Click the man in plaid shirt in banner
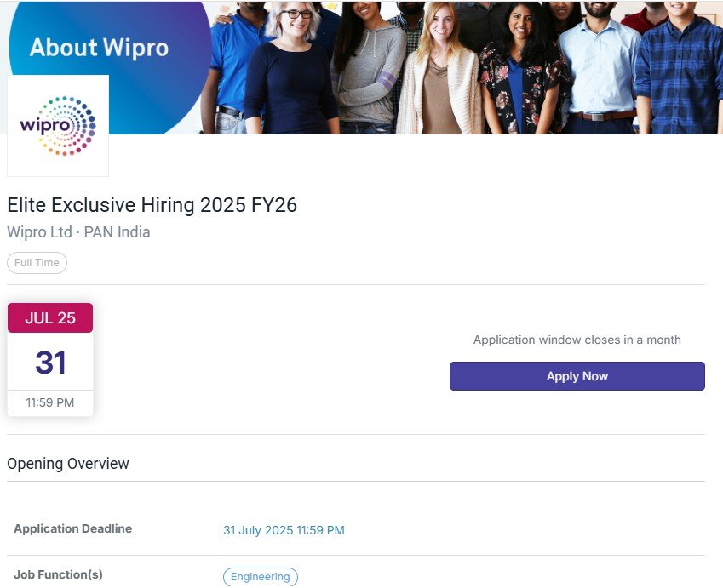Viewport: 723px width, 588px height. point(680,69)
